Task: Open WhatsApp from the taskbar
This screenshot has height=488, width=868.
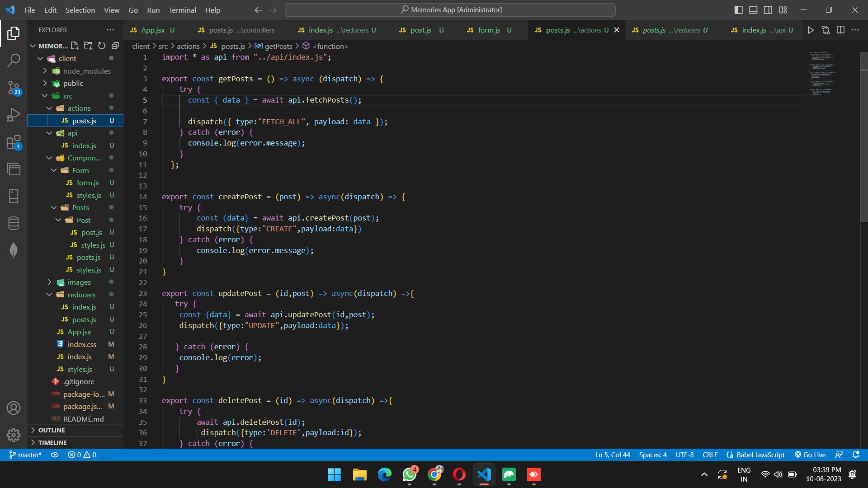Action: click(x=410, y=475)
